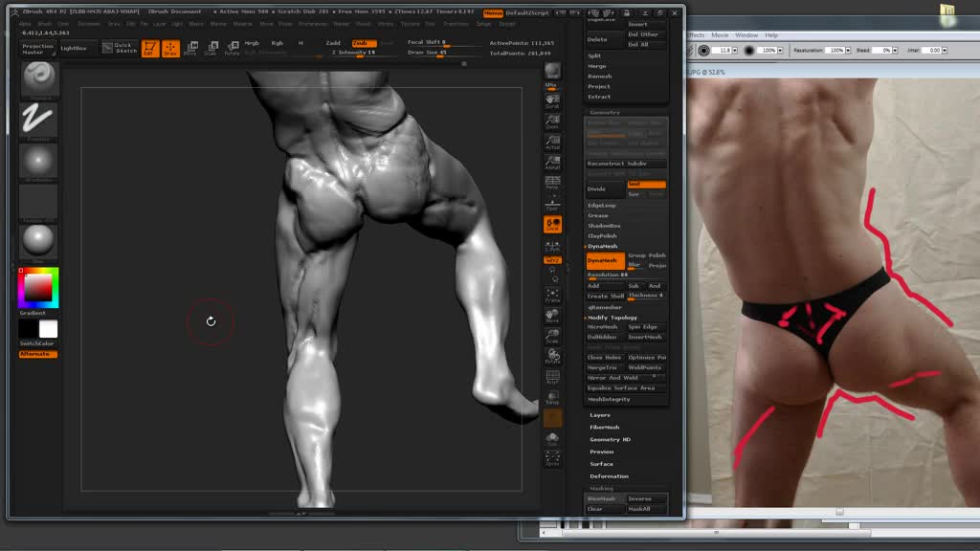Select the Draw mode button
Viewport: 980px width, 551px height.
pos(170,48)
